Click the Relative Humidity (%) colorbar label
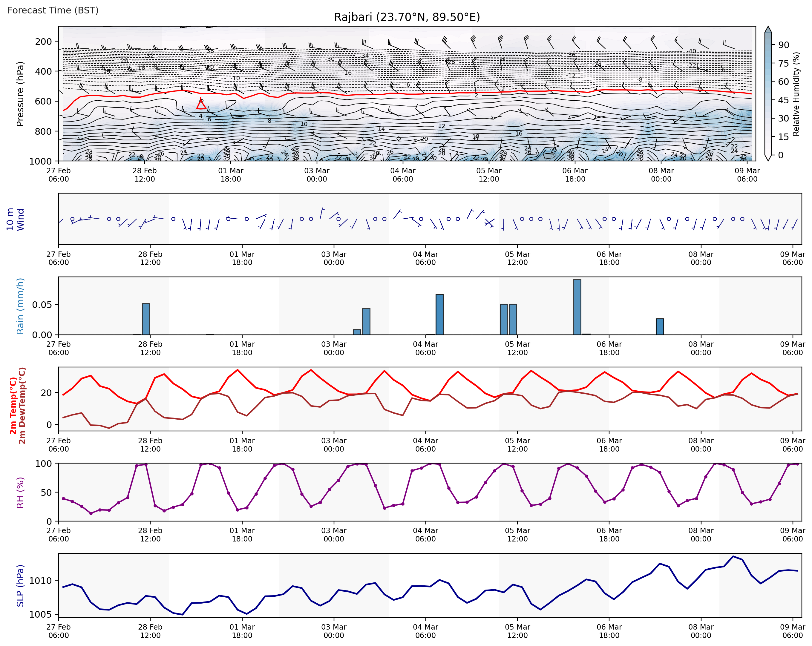 click(x=796, y=94)
